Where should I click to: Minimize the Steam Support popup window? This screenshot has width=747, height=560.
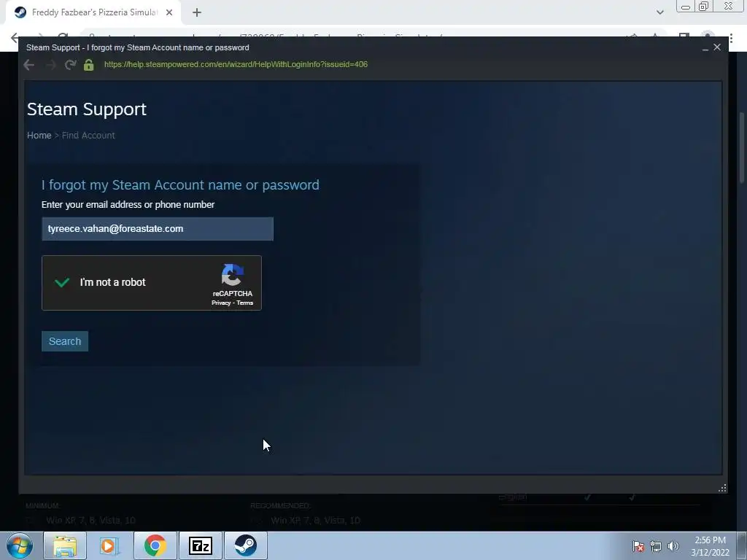point(705,47)
